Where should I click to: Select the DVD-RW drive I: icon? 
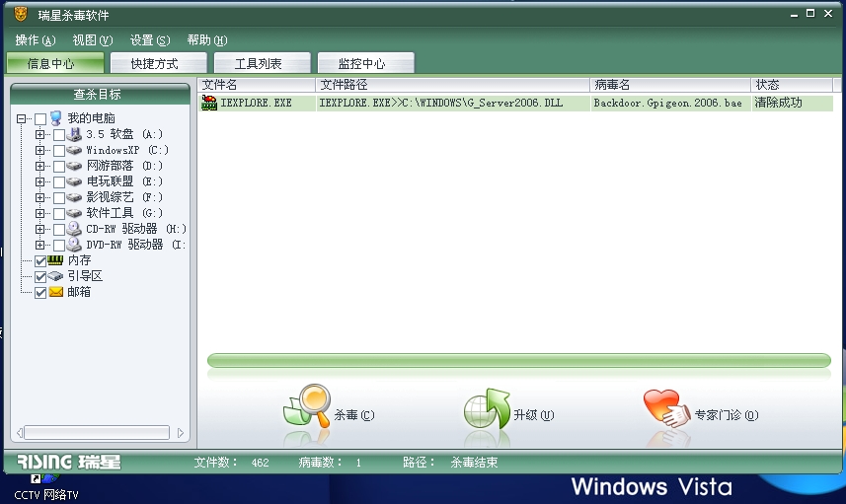coord(74,245)
